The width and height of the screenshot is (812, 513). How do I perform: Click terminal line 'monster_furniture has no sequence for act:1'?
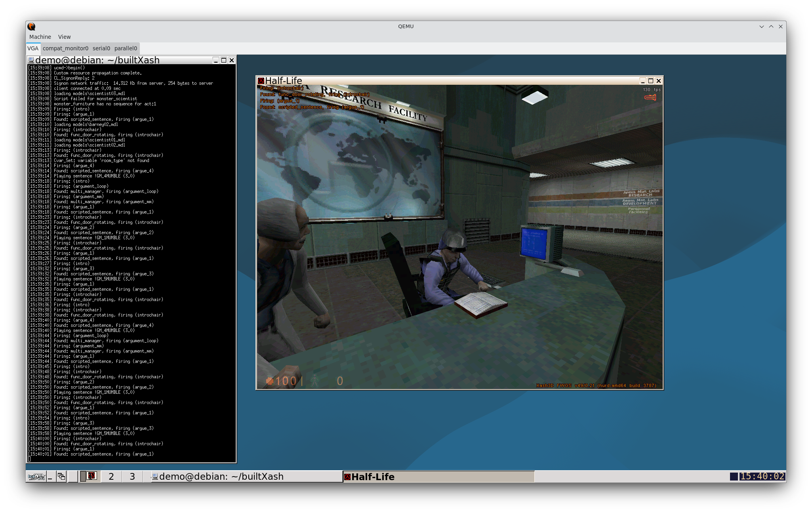point(105,104)
